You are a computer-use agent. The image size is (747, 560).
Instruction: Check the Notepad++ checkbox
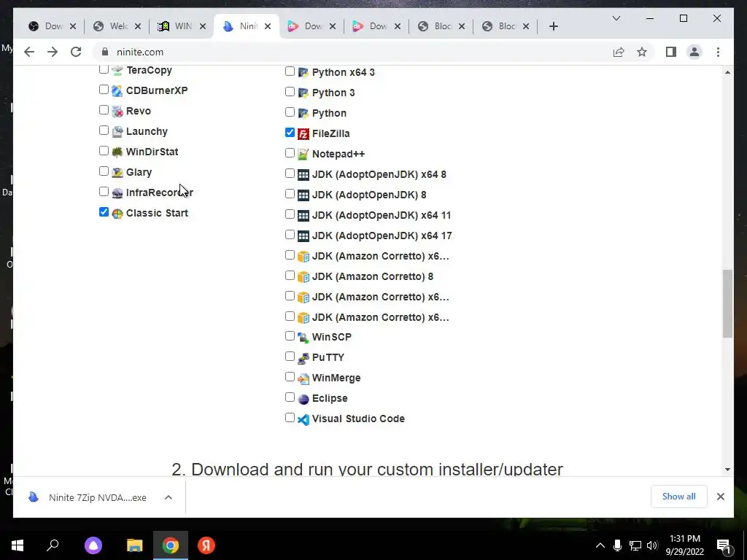coord(290,153)
